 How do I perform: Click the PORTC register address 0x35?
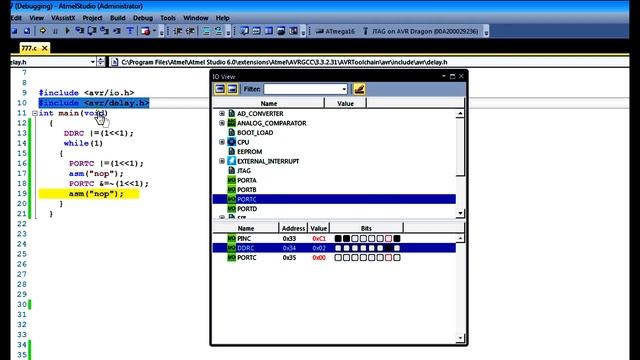pos(289,258)
